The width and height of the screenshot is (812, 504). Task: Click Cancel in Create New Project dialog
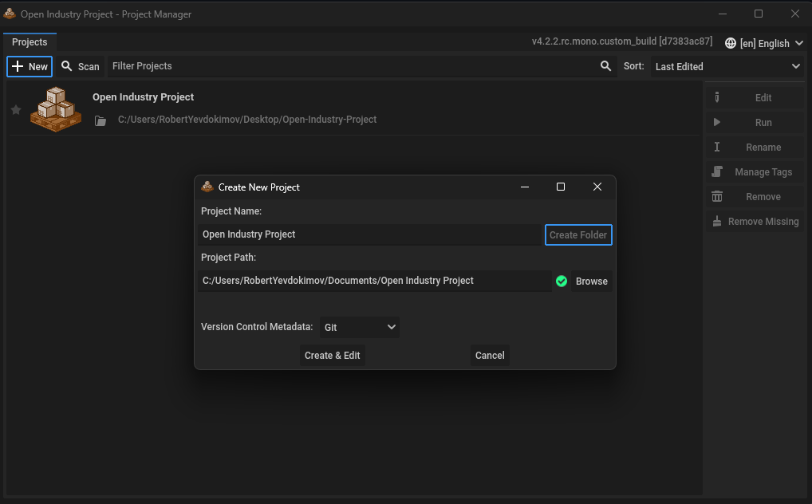click(x=490, y=356)
